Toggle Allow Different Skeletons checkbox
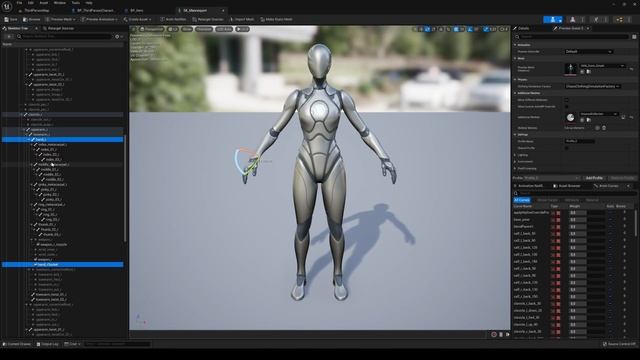 pos(567,100)
